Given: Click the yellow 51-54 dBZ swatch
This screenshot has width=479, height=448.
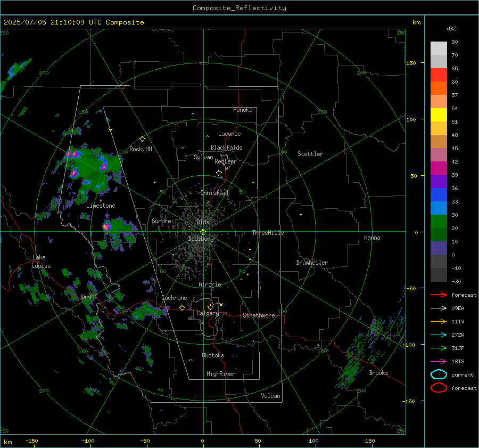Looking at the screenshot, I should (x=439, y=115).
